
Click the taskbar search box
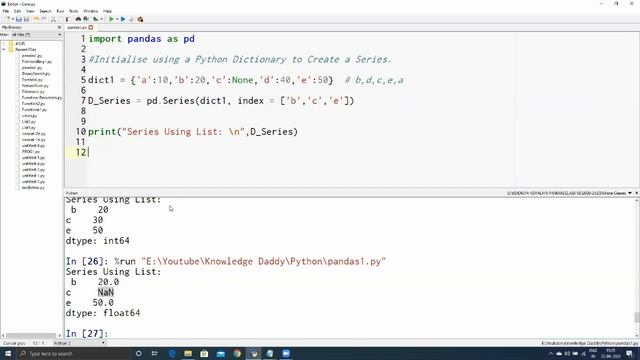73,353
